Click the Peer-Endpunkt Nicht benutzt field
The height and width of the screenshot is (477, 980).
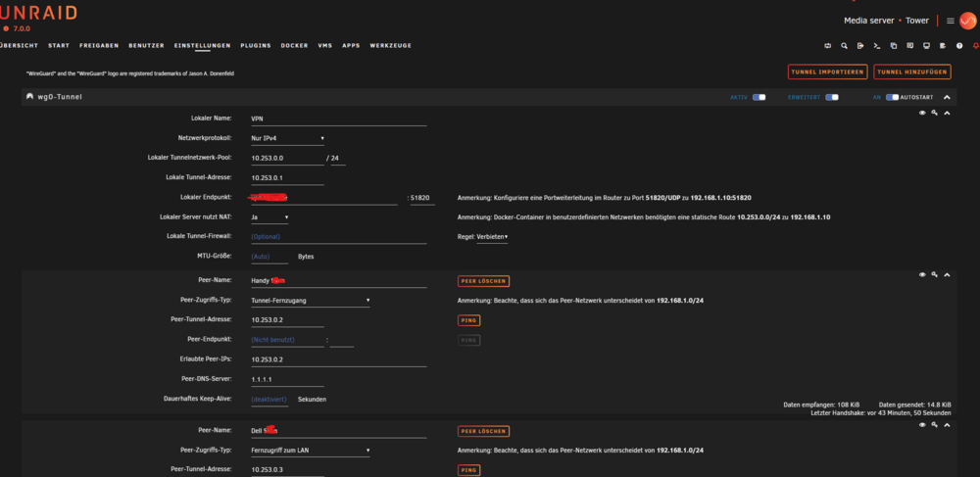point(287,340)
